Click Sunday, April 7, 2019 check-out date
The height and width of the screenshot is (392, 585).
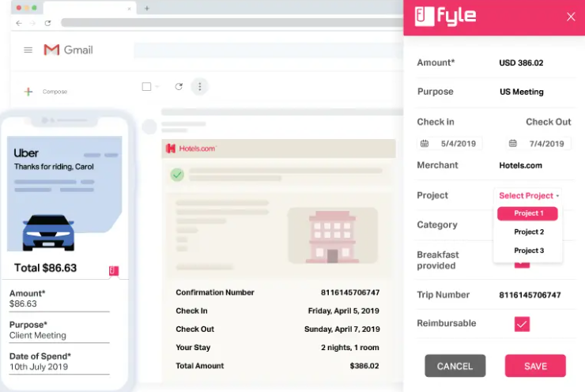click(x=342, y=330)
